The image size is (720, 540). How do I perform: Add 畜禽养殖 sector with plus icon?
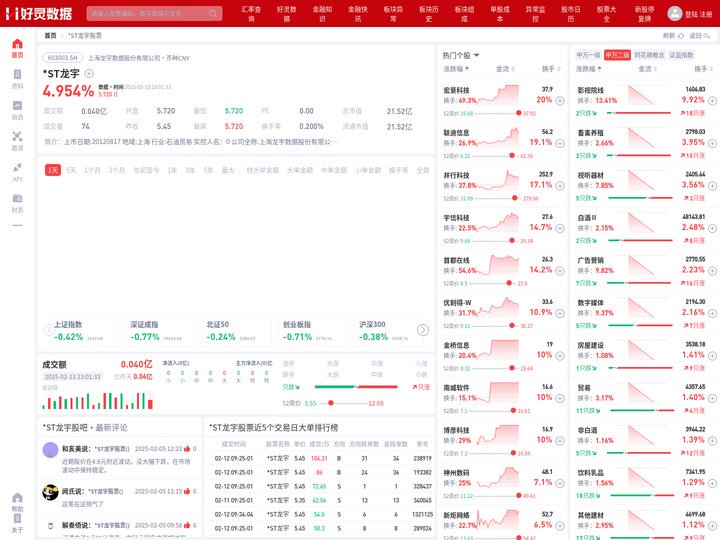(712, 143)
